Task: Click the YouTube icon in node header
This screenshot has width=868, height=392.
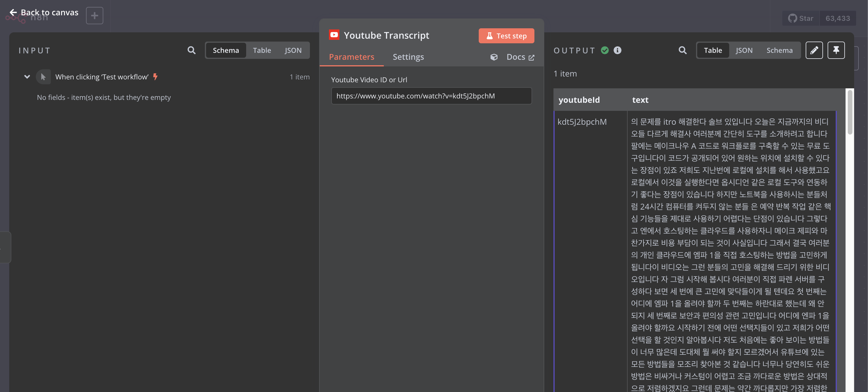Action: point(334,35)
